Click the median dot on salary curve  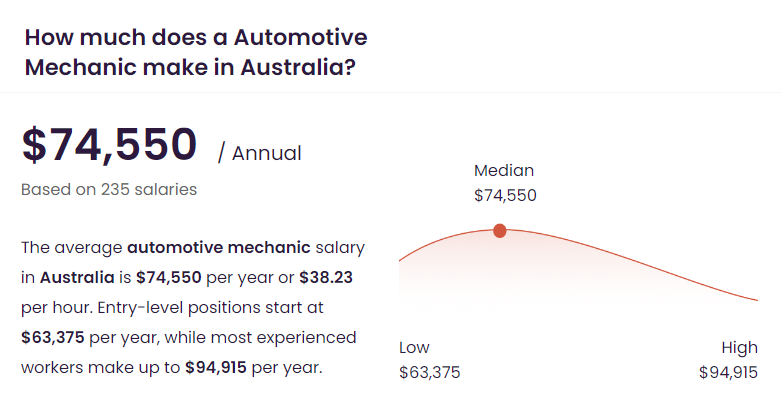(x=500, y=230)
